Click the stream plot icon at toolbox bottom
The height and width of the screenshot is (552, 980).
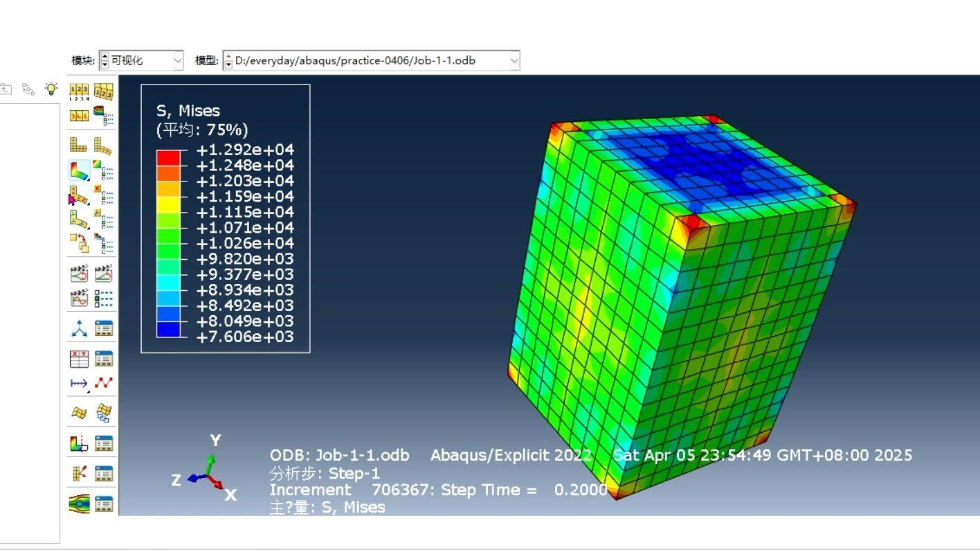pos(79,504)
